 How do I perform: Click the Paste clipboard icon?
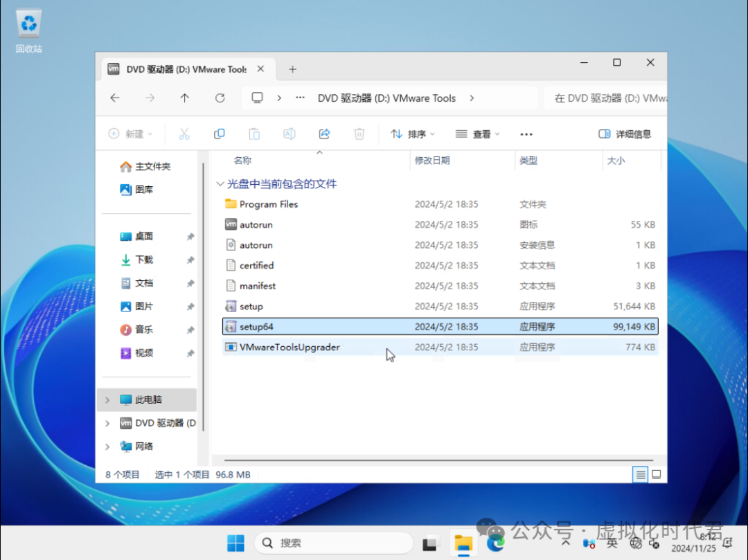[254, 134]
